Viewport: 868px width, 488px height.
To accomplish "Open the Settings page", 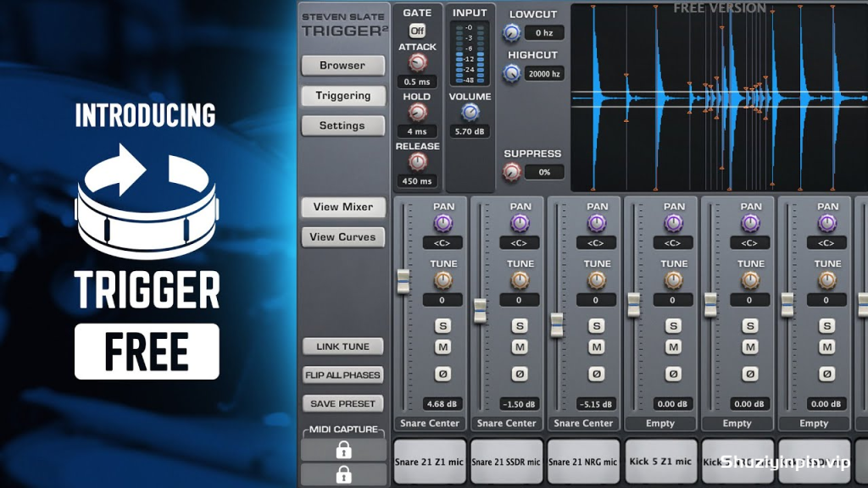I will pyautogui.click(x=343, y=125).
